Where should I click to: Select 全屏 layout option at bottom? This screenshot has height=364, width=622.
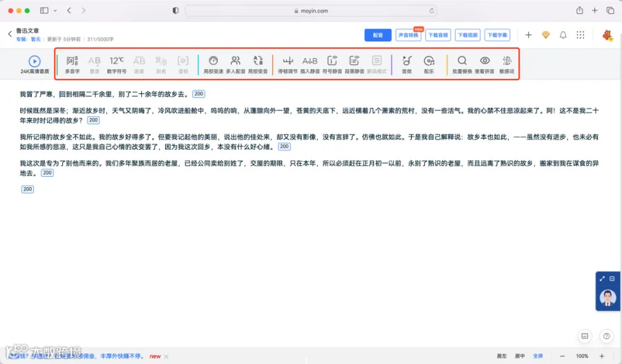pos(538,356)
